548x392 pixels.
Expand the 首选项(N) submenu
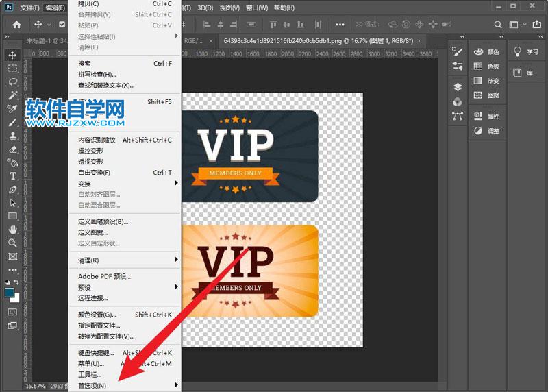[92, 386]
